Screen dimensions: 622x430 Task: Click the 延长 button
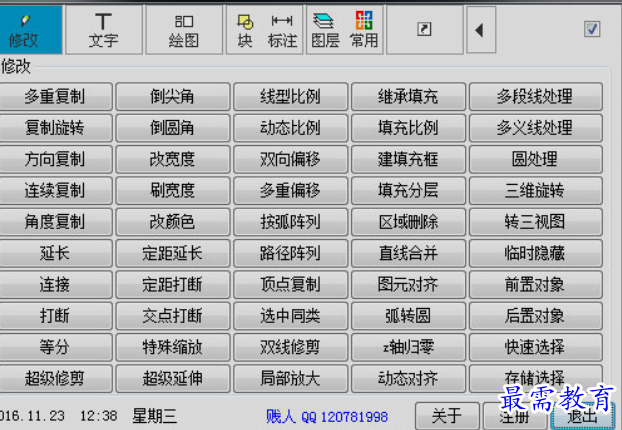[x=55, y=253]
